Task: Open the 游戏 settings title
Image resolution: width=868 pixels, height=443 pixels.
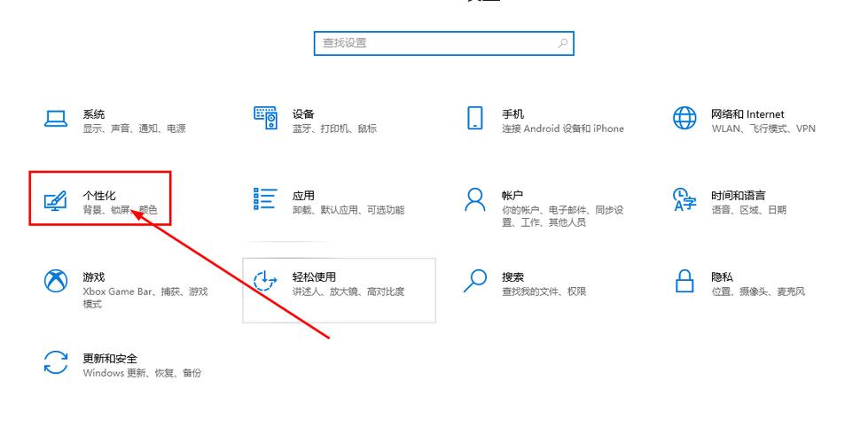Action: pyautogui.click(x=94, y=277)
